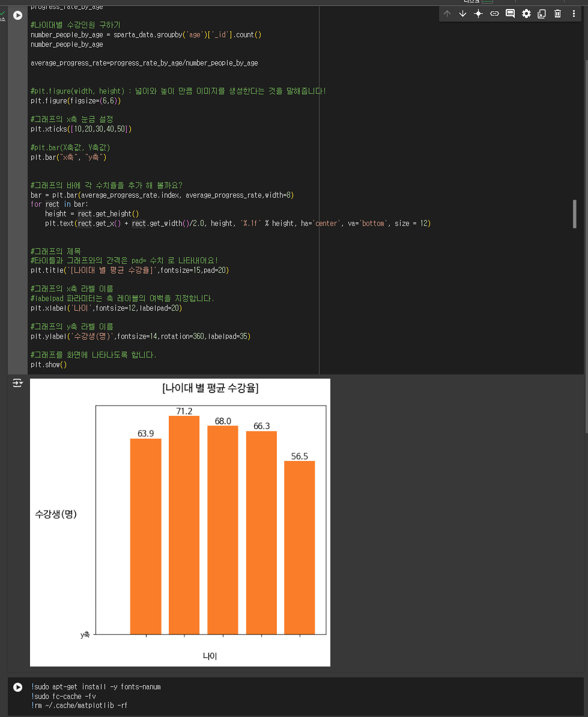Mirror cell in tab icon

(541, 14)
